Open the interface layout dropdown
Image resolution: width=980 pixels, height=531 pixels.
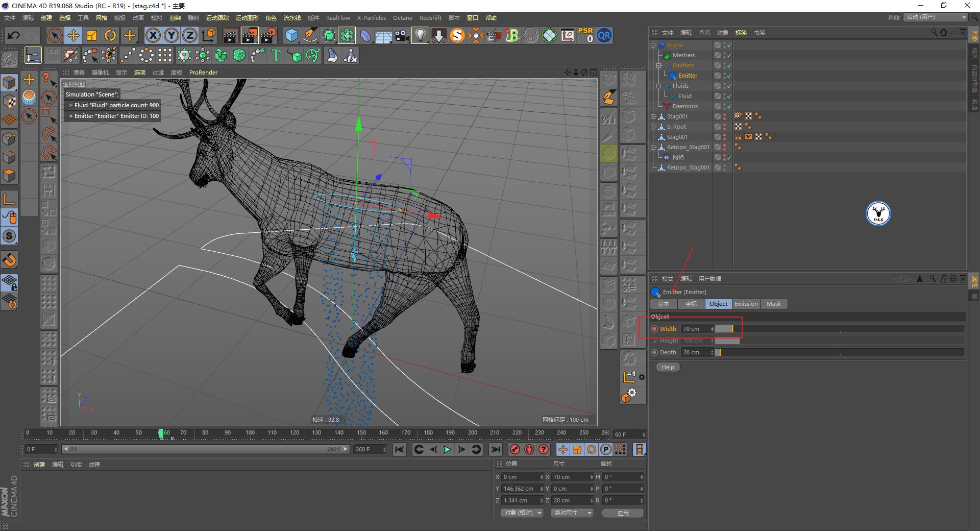[936, 17]
